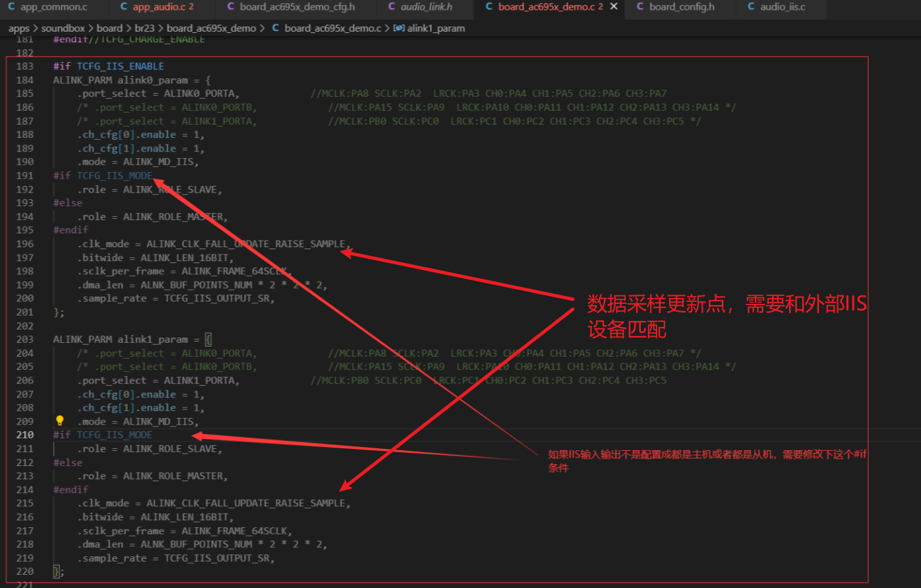Click '.port_select = ALINK1_PORTA' on line 206
Screen dimensions: 921x588
tap(158, 380)
